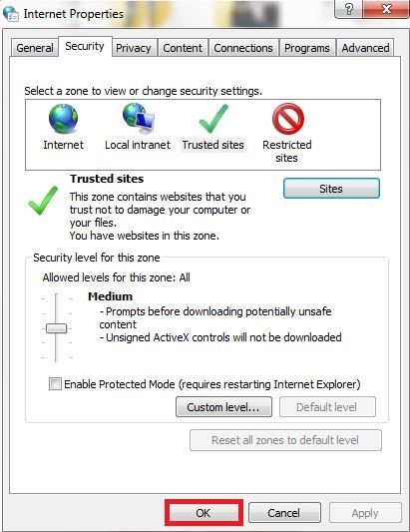This screenshot has width=410, height=532.
Task: Select the Internet zone globe icon
Action: point(64,119)
